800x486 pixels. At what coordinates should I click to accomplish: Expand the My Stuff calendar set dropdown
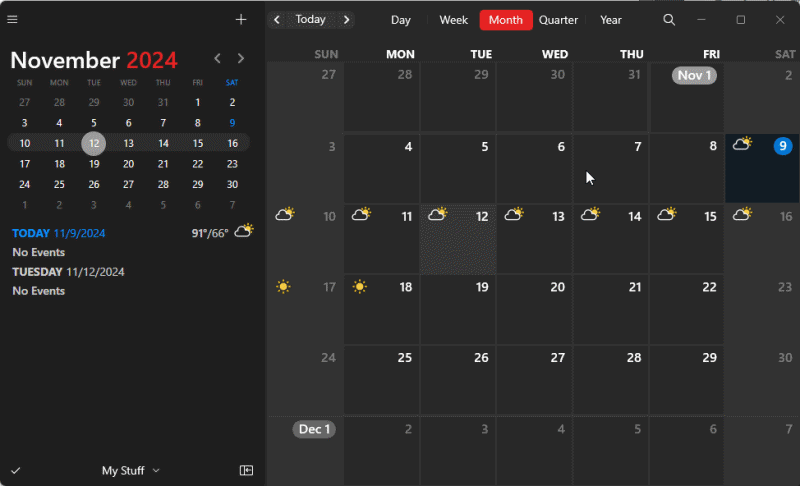click(x=131, y=470)
